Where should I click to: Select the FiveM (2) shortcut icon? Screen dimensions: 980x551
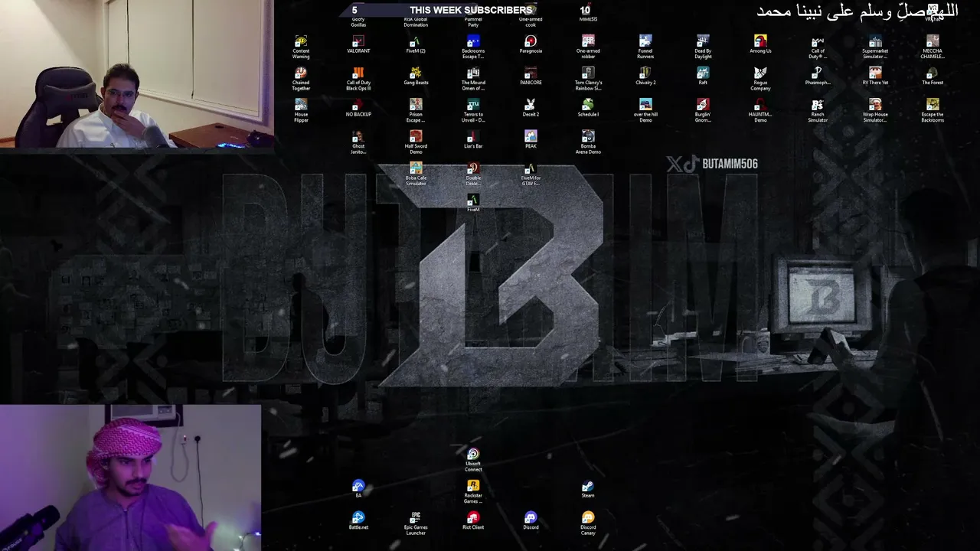point(416,44)
